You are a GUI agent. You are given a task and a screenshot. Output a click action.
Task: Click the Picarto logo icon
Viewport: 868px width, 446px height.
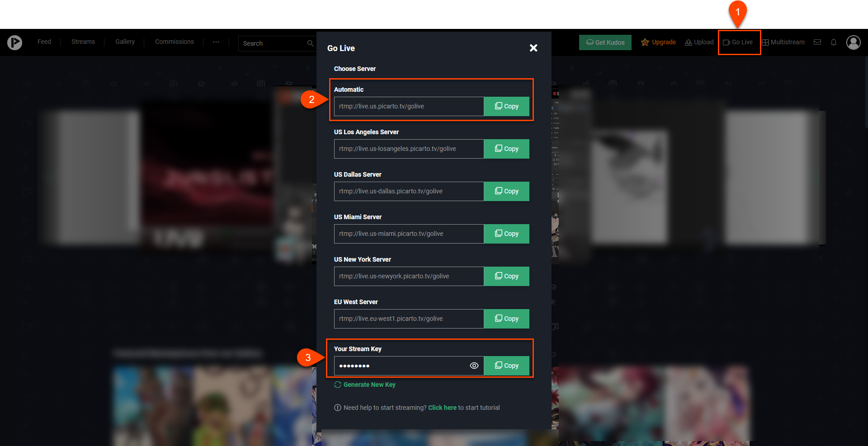tap(14, 42)
